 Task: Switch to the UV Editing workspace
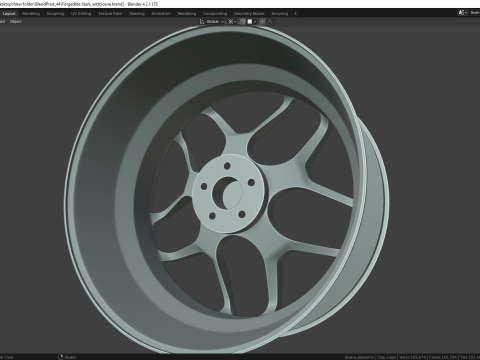(x=81, y=14)
